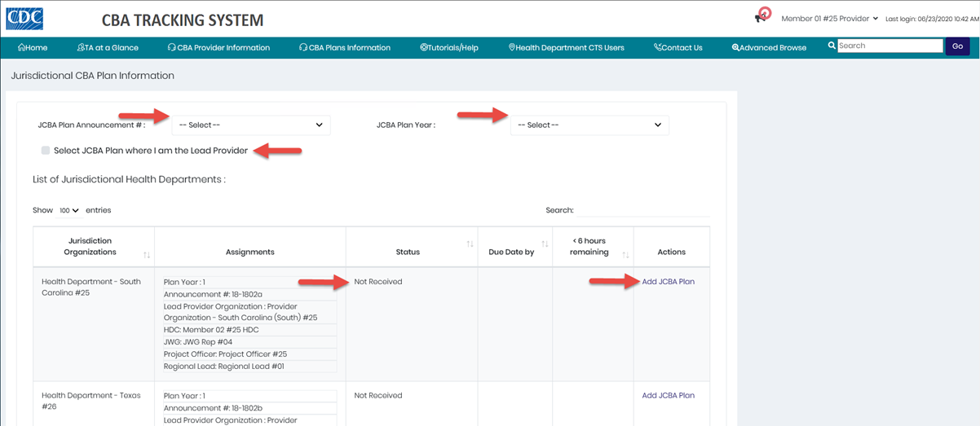Check Select JCBA Plan Lead Provider checkbox
The width and height of the screenshot is (980, 426).
tap(46, 150)
